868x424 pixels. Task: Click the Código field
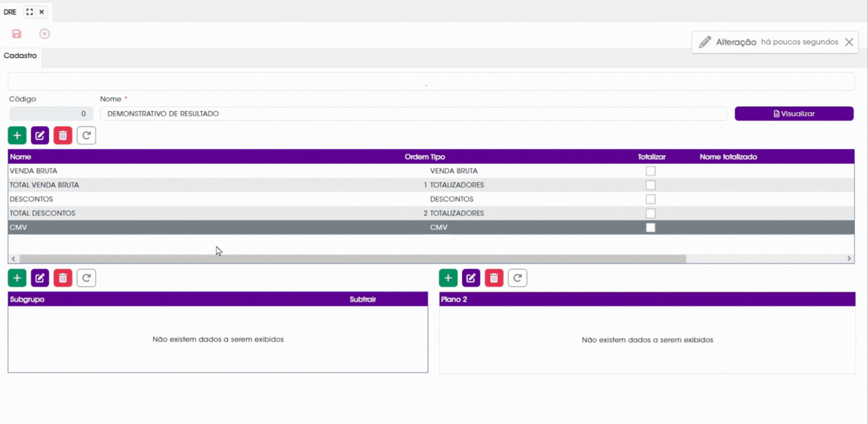click(51, 114)
